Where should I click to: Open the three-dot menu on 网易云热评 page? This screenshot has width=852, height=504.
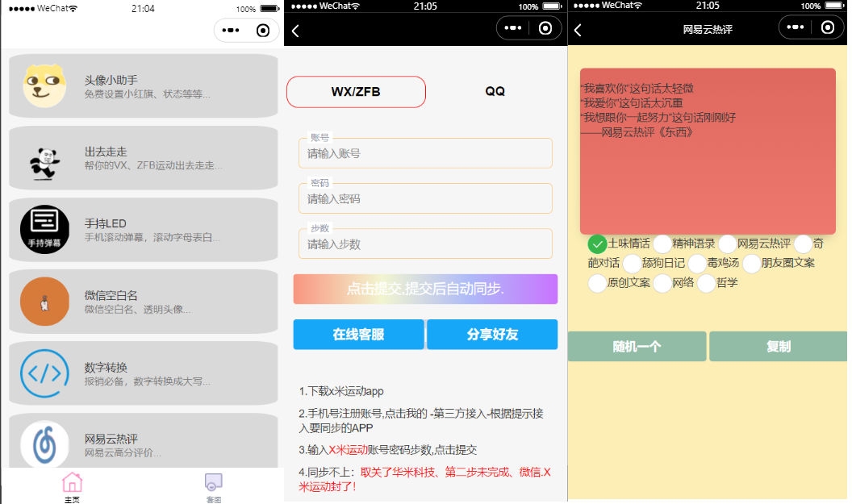[x=795, y=27]
